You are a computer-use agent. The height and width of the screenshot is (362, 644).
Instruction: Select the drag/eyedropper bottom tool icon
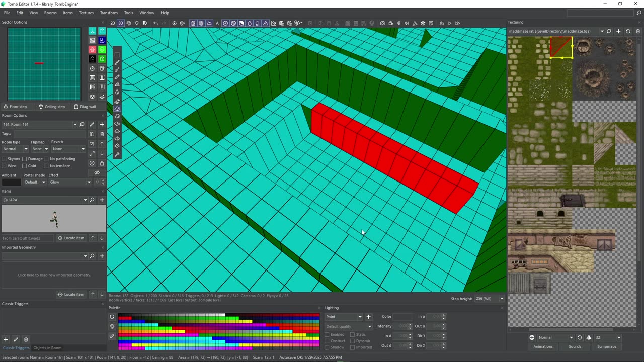point(117,154)
